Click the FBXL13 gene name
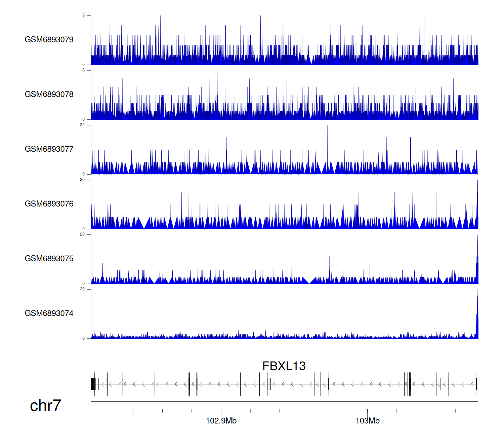504x444 pixels. (284, 366)
